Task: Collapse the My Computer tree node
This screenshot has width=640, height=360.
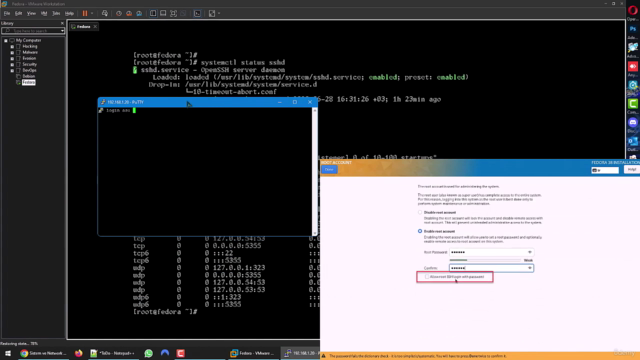Action: click(6, 40)
